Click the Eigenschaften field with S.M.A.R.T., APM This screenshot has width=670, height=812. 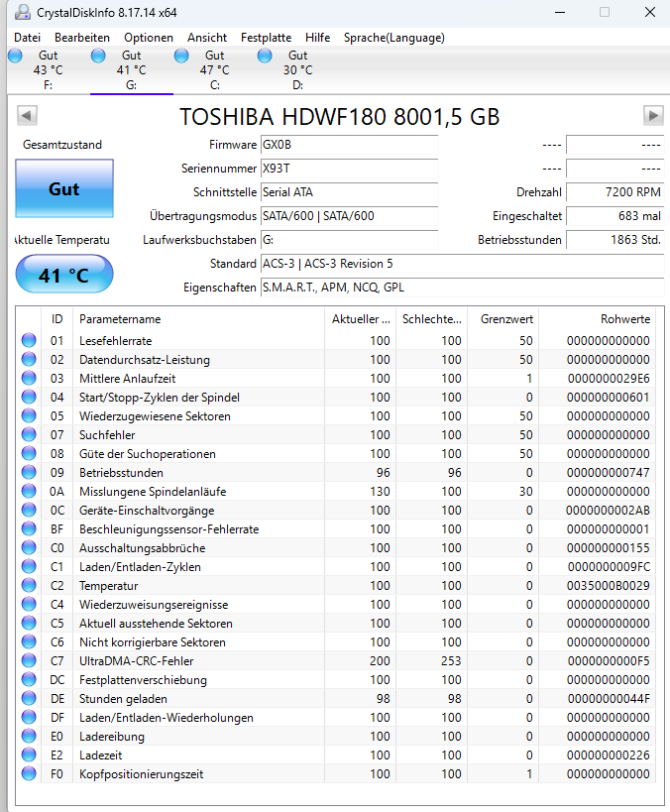point(463,288)
